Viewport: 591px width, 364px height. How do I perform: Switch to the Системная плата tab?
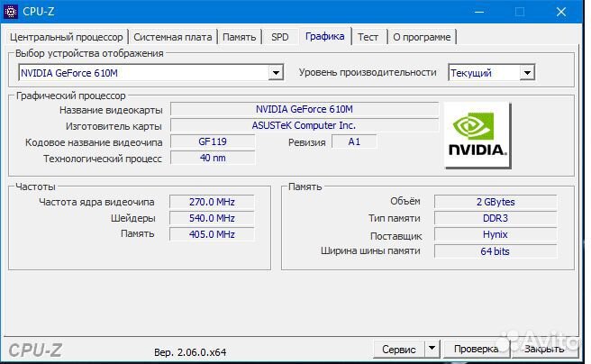click(x=173, y=37)
